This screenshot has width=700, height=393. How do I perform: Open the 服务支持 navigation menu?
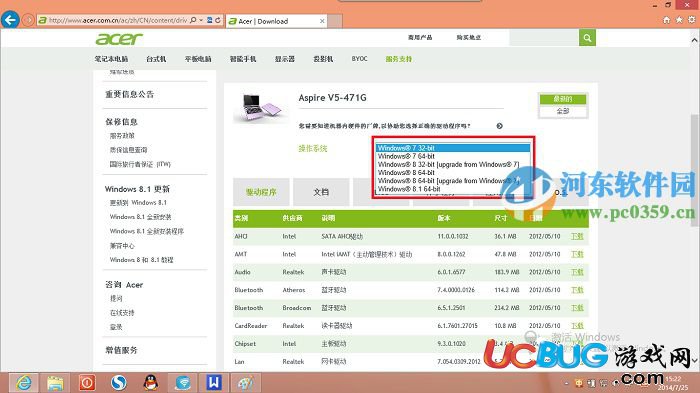[x=399, y=59]
